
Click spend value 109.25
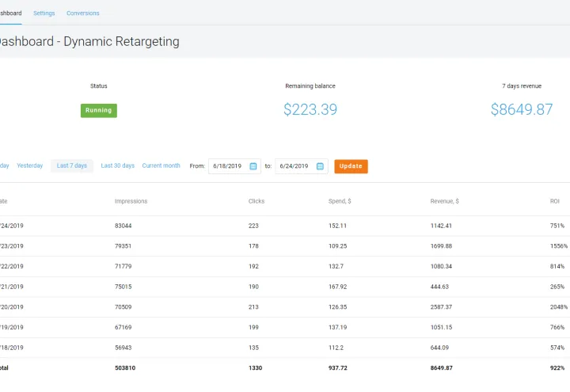[x=338, y=246]
